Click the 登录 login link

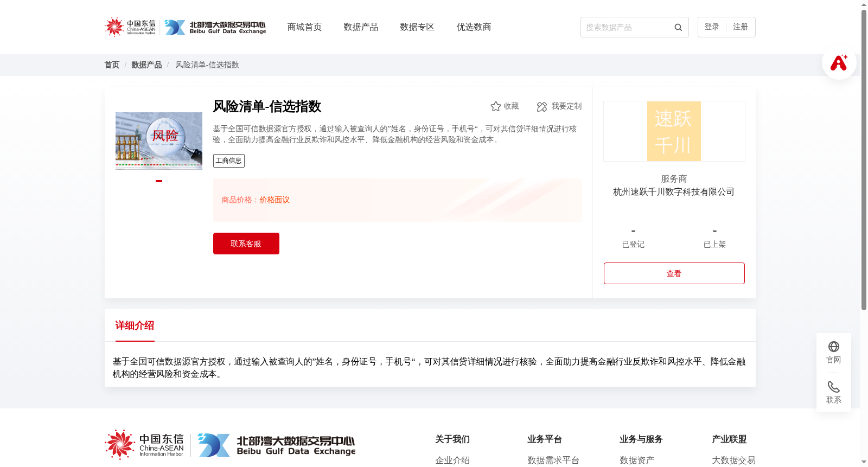tap(712, 27)
